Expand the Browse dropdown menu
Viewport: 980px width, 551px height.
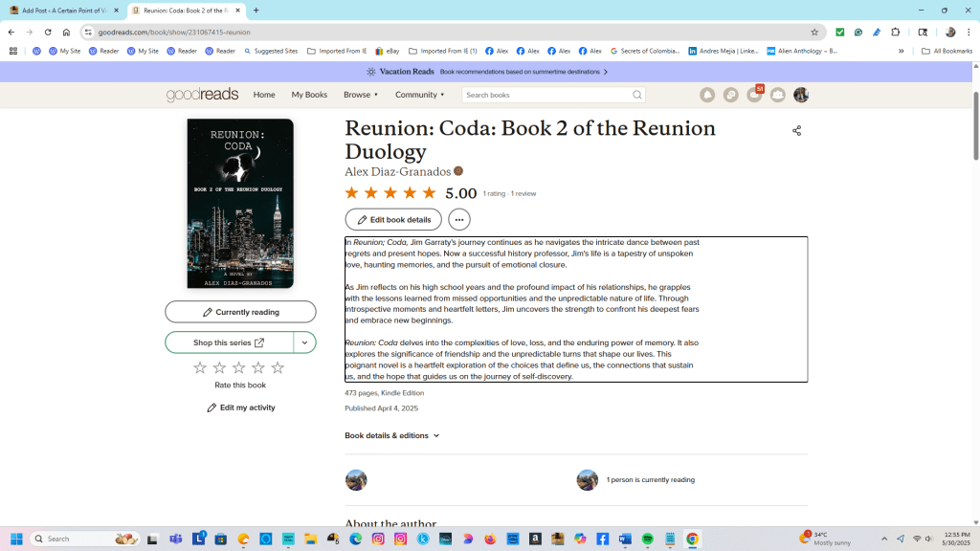click(361, 95)
